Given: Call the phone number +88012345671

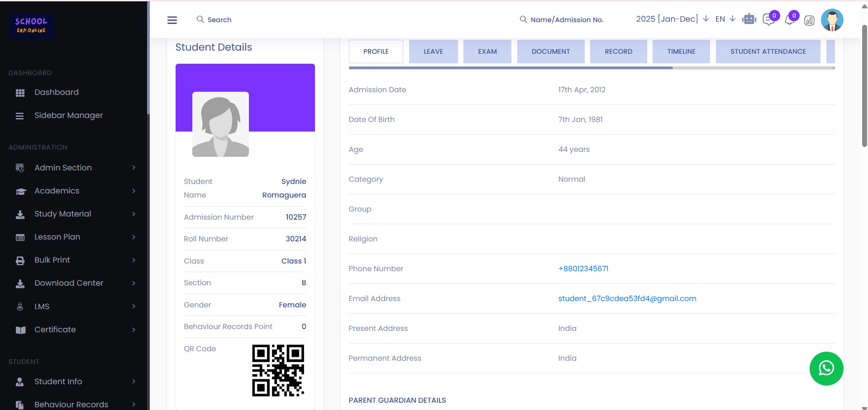Looking at the screenshot, I should 583,269.
